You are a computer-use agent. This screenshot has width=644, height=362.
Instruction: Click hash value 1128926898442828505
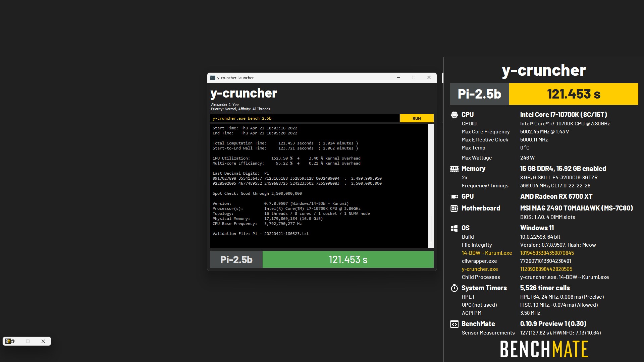pos(546,269)
